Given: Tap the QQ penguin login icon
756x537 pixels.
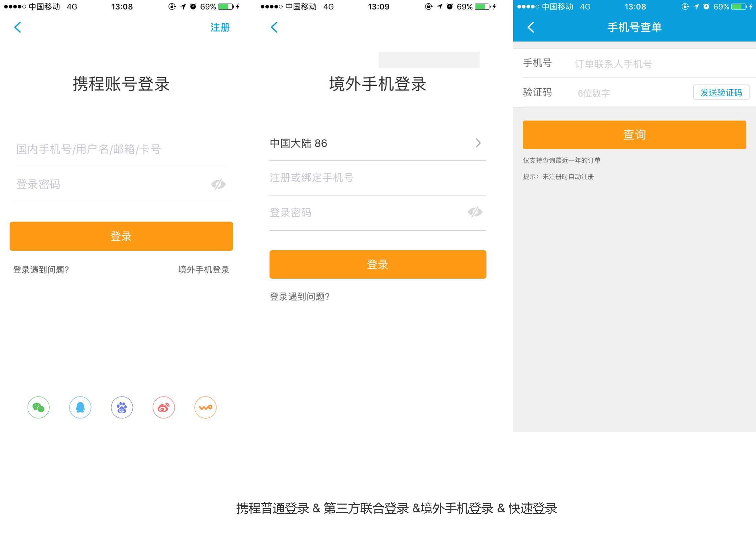Looking at the screenshot, I should click(80, 407).
